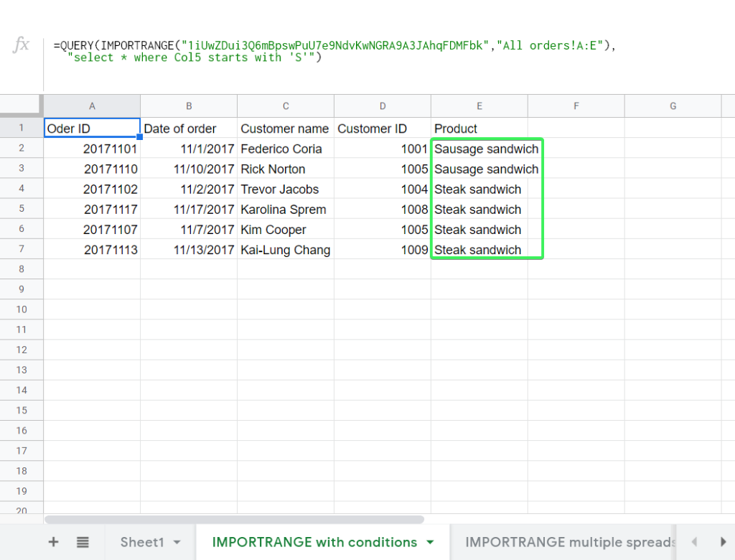Open the IMPORTRANGE with conditions tab chevron
The image size is (735, 560).
[430, 542]
